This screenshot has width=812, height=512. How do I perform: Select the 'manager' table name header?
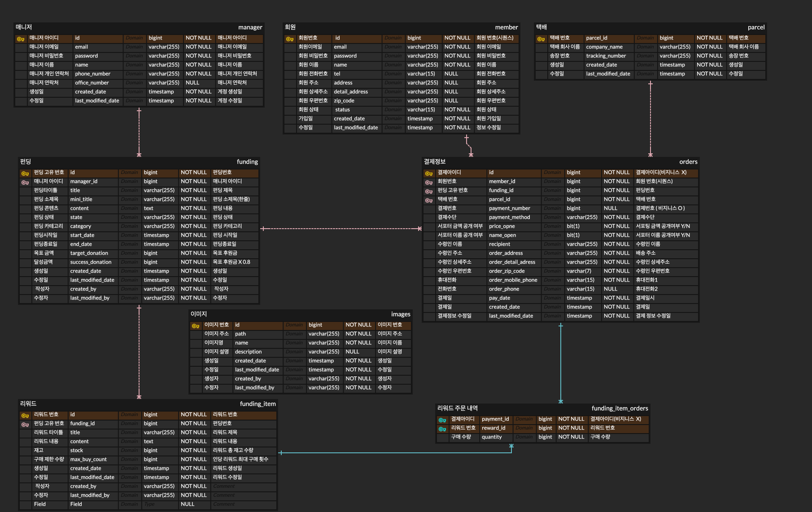[250, 27]
